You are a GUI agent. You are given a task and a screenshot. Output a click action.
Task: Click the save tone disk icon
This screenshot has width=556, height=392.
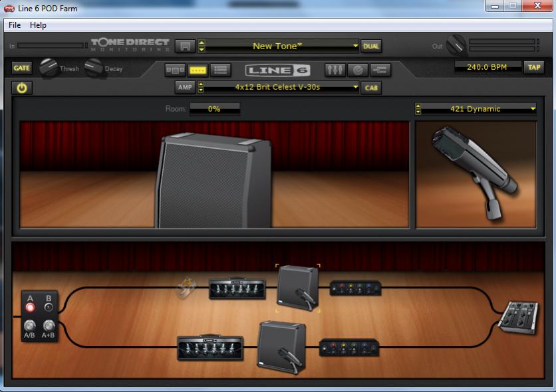click(185, 47)
